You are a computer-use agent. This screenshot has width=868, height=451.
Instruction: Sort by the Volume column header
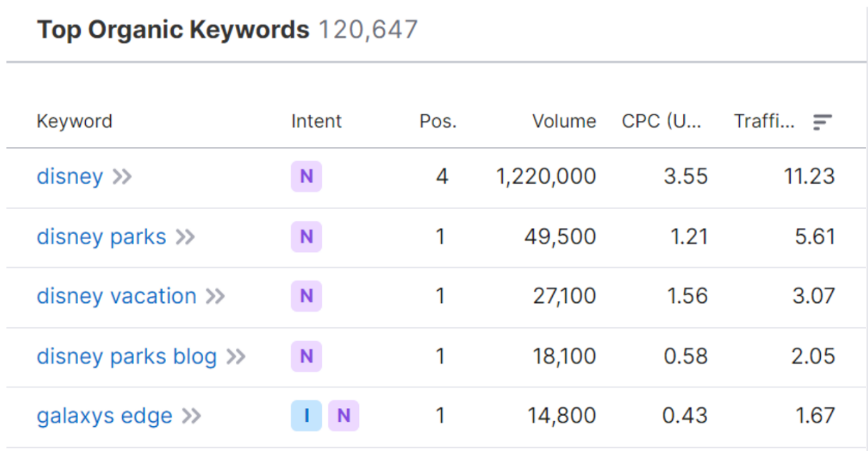pos(564,122)
